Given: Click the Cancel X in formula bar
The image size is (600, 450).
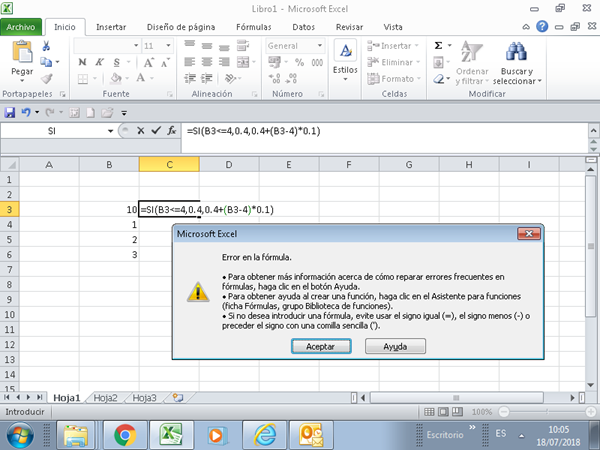Looking at the screenshot, I should pyautogui.click(x=141, y=131).
